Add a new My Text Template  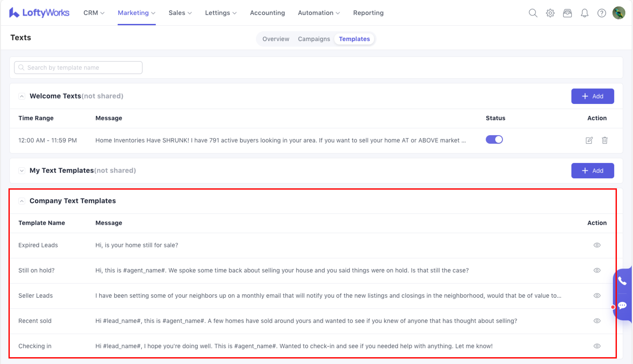(x=592, y=171)
